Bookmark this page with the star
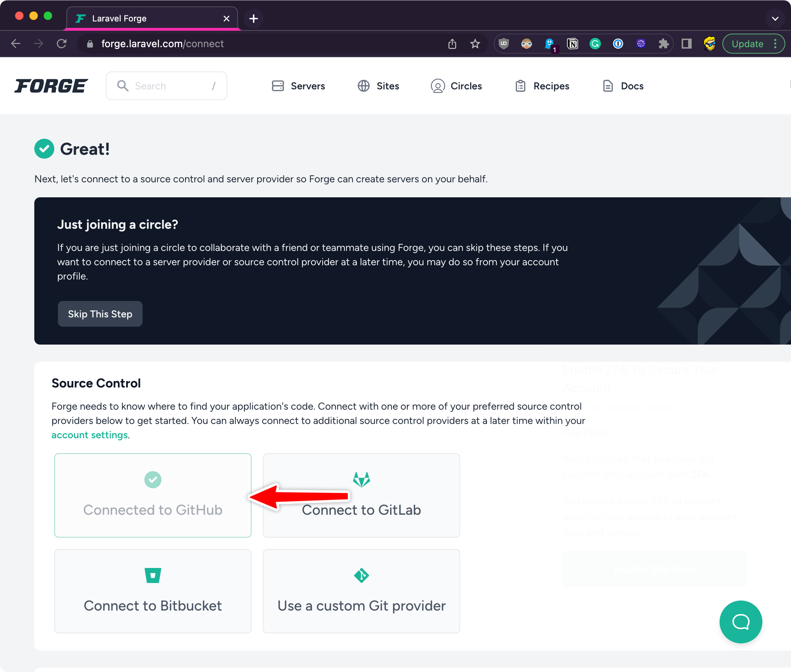The image size is (791, 672). pos(474,44)
